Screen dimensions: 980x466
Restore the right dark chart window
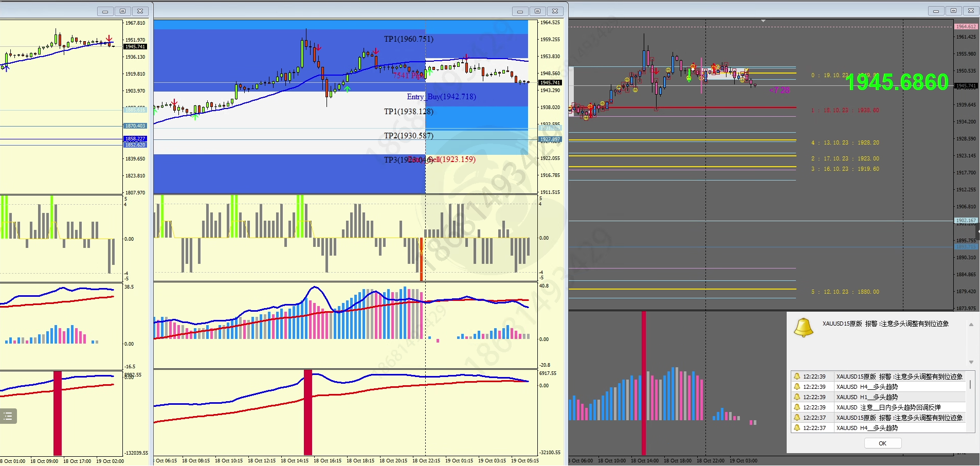[x=953, y=11]
